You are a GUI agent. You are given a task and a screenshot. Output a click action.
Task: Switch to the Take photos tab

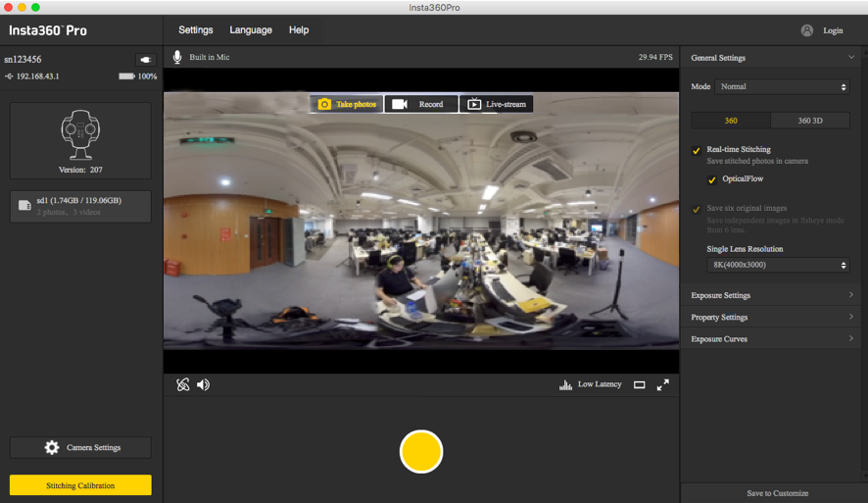(347, 104)
